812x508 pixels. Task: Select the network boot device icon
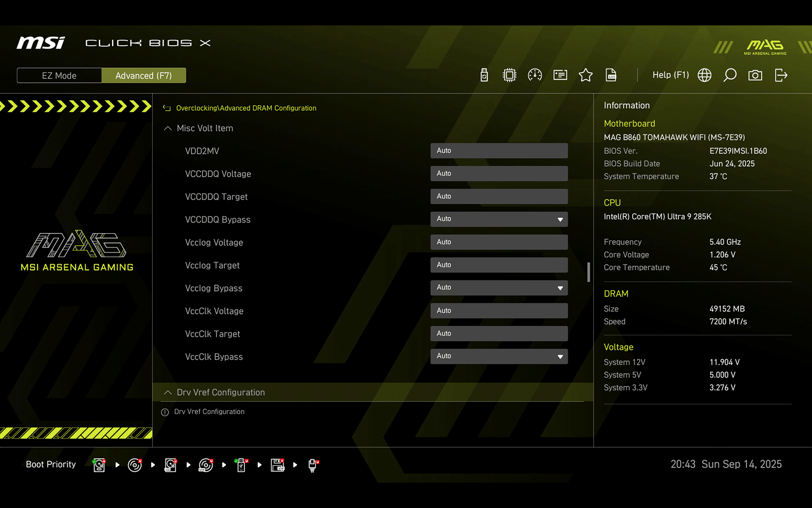pos(313,465)
